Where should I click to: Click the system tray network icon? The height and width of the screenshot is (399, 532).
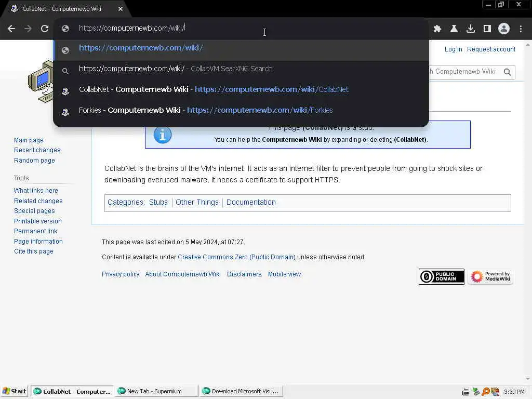tap(476, 392)
